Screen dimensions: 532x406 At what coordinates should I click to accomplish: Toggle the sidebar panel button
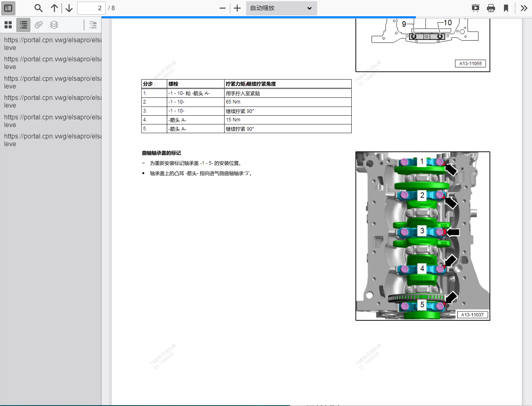click(8, 8)
